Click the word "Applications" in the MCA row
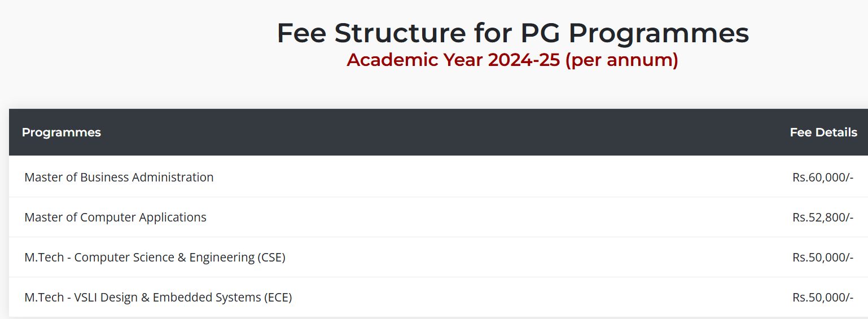Screen dimensions: 868x319 coord(173,218)
